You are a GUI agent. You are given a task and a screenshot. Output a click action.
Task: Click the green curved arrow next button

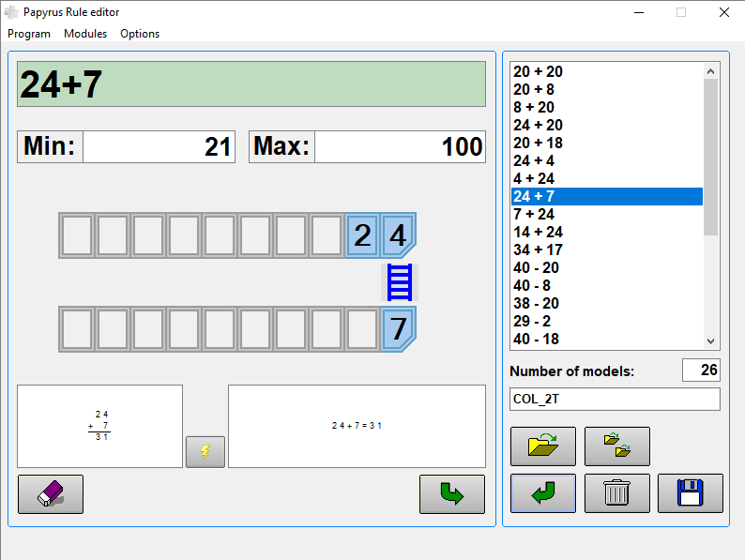451,494
